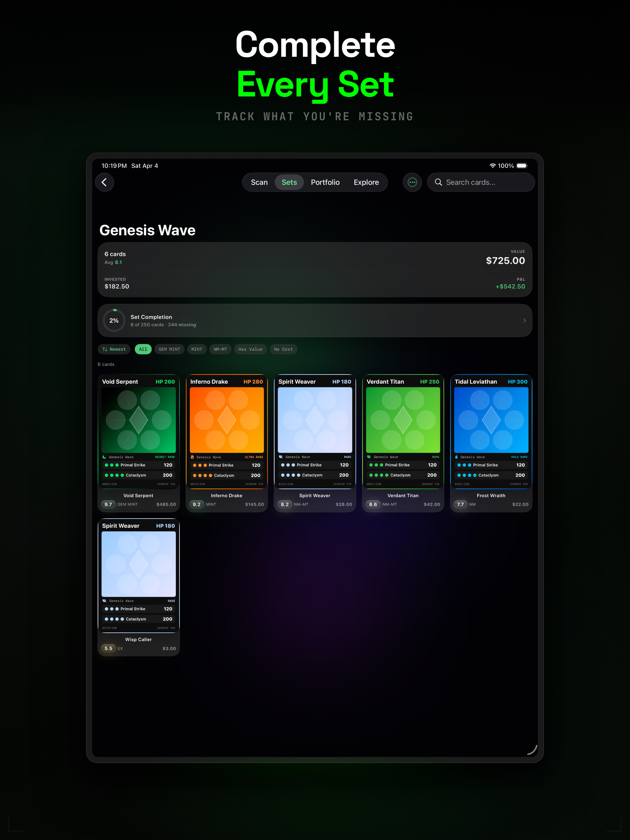
Task: Click the $28.00 Spirit Weaver price
Action: pyautogui.click(x=344, y=504)
